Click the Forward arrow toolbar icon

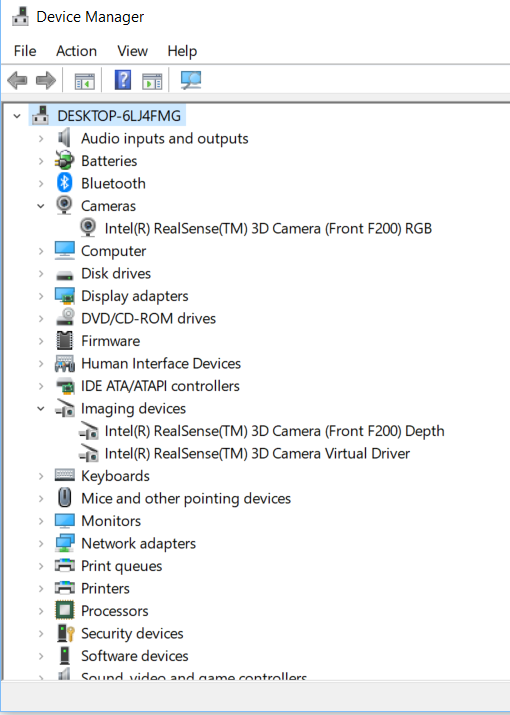pyautogui.click(x=46, y=80)
